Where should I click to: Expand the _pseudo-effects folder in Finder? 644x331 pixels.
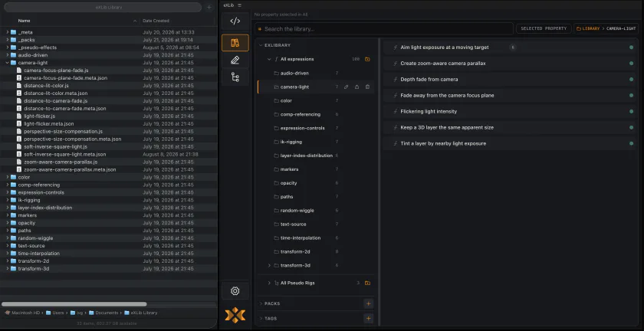[x=8, y=48]
